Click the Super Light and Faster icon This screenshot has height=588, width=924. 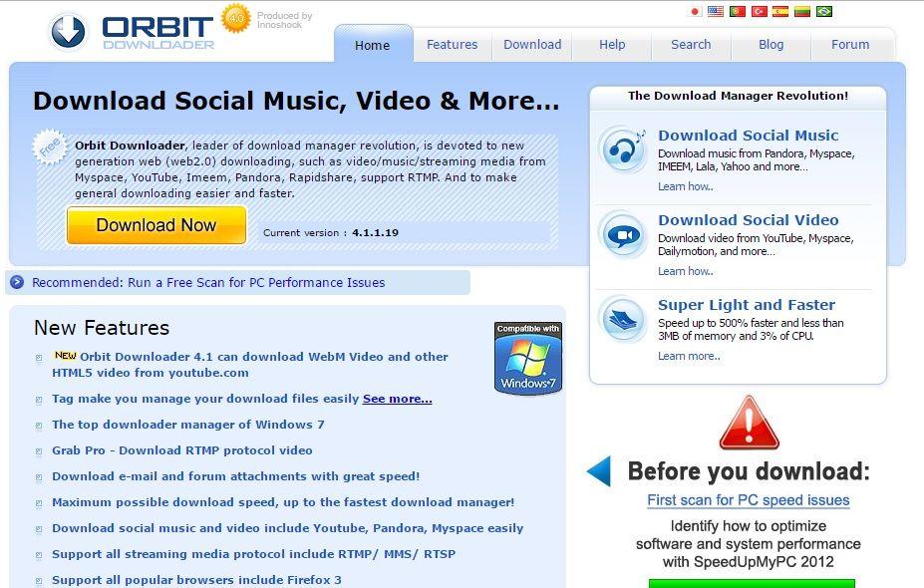coord(623,319)
